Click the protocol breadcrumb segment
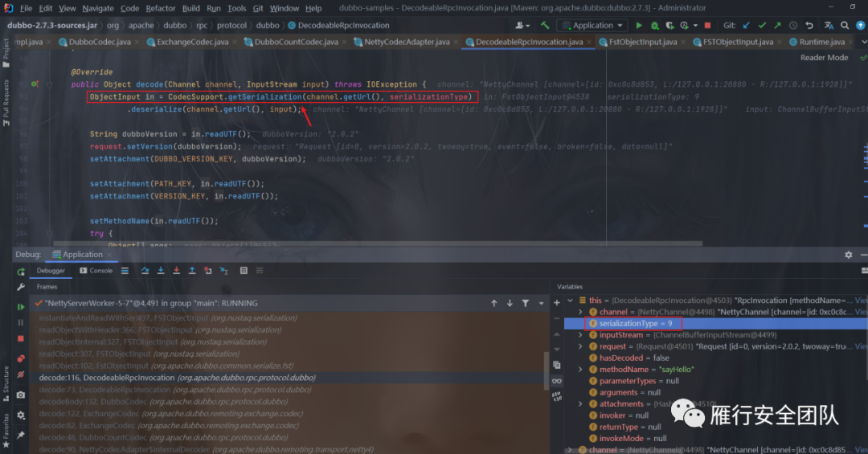The image size is (868, 454). tap(231, 26)
